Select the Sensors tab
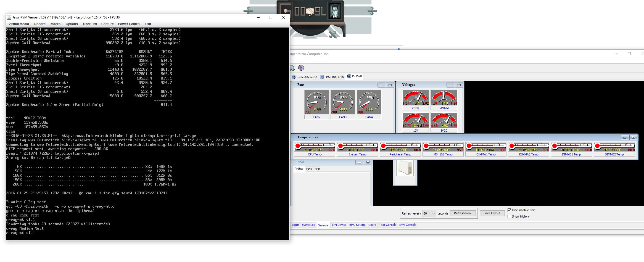 (x=323, y=225)
